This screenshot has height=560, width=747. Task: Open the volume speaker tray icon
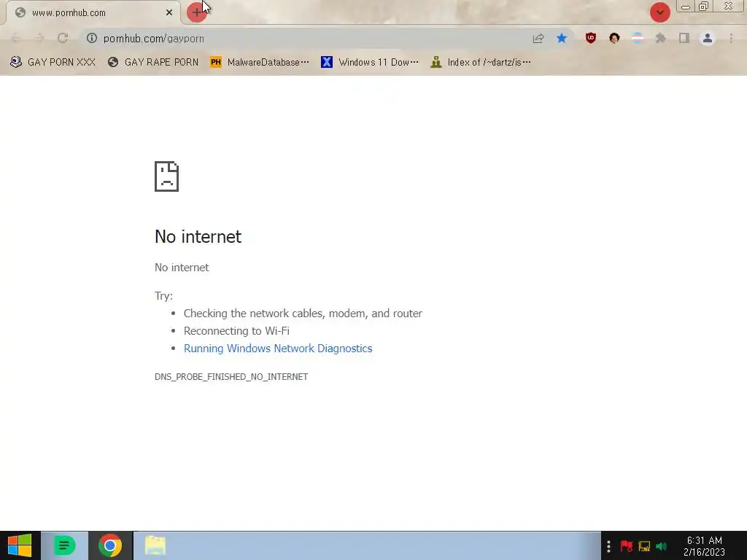(661, 546)
